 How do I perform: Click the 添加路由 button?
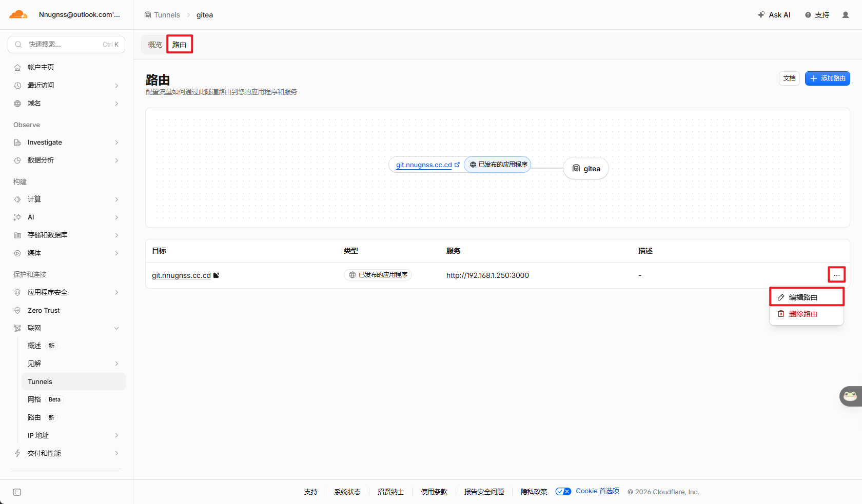tap(828, 78)
